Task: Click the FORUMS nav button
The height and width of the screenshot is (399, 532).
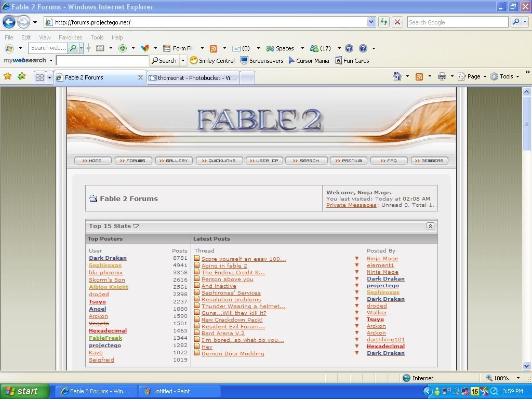Action: click(x=133, y=161)
